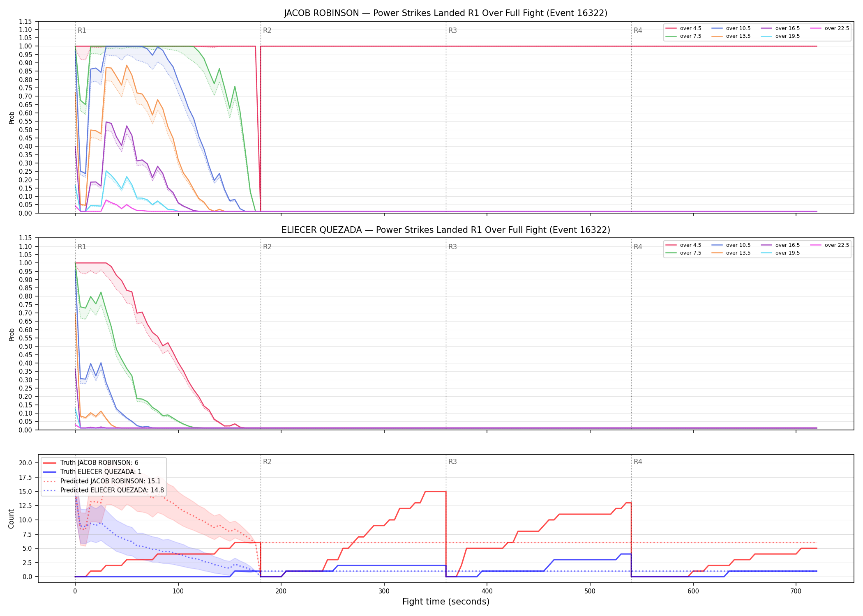
Task: Click the R3 round label in Quezada chart
Action: point(452,247)
